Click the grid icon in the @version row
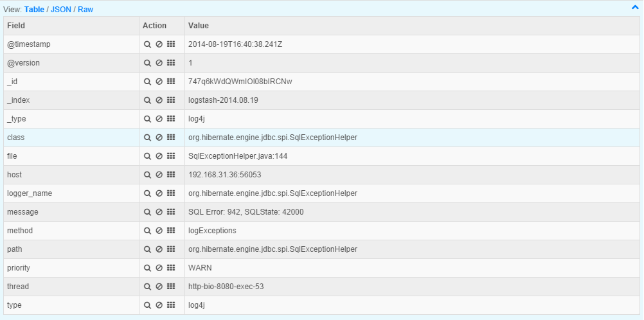644x320 pixels. 171,63
